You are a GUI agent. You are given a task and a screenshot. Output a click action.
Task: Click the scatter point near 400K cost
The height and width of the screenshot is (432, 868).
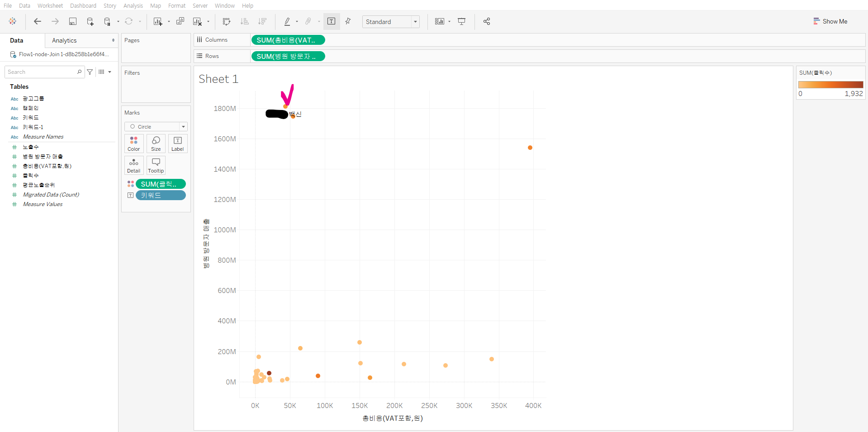530,148
